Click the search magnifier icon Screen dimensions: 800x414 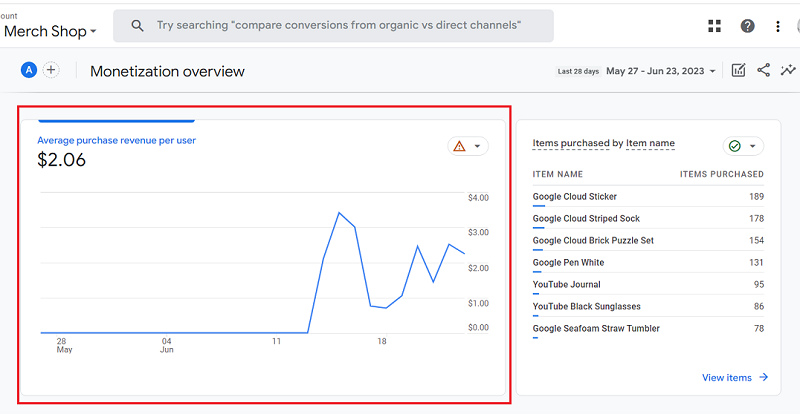[137, 26]
